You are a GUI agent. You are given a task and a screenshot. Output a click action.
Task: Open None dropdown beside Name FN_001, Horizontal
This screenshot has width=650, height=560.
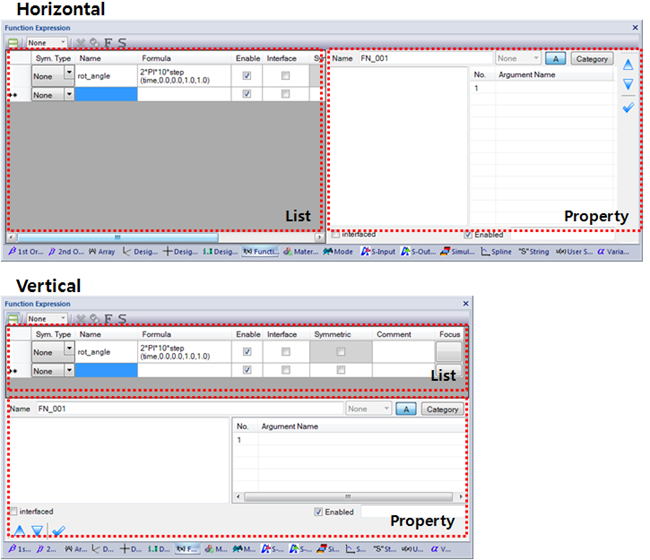[x=518, y=58]
